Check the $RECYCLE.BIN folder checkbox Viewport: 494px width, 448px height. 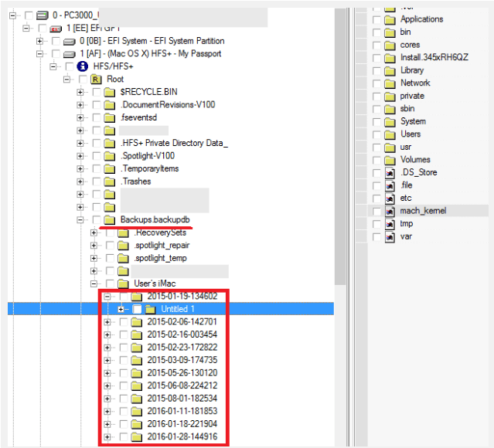tap(96, 92)
